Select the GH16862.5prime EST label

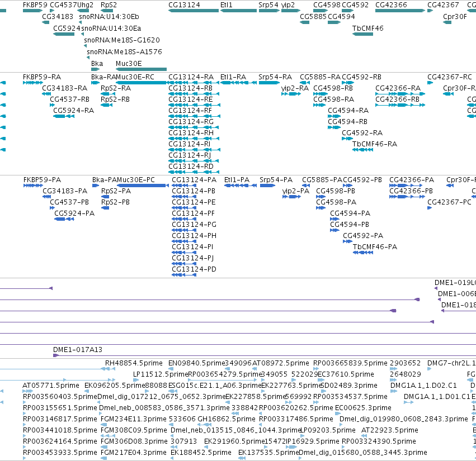(x=227, y=419)
